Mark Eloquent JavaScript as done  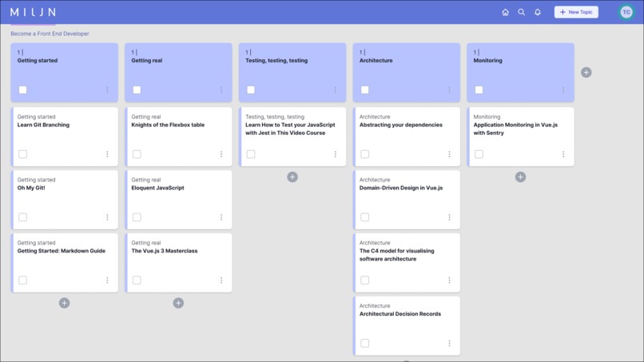(x=137, y=217)
